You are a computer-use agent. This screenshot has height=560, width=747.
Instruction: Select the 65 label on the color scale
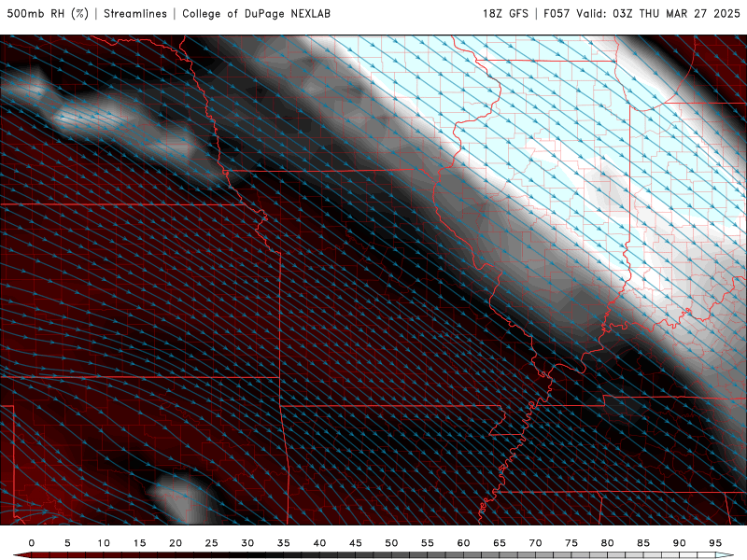pos(500,543)
